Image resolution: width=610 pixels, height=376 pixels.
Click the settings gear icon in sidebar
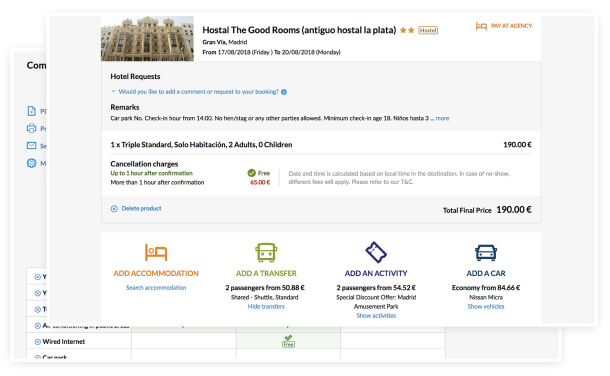pyautogui.click(x=32, y=163)
